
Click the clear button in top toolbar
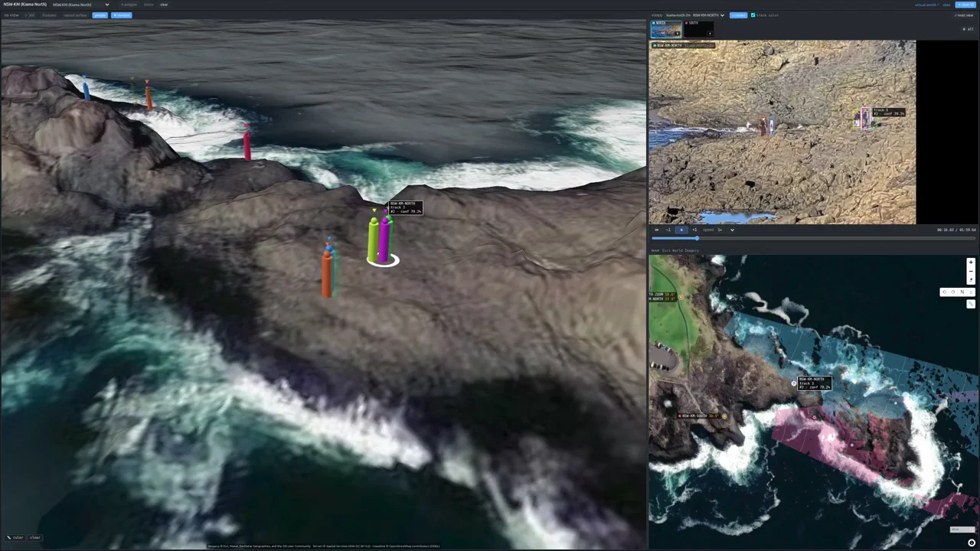pos(164,5)
